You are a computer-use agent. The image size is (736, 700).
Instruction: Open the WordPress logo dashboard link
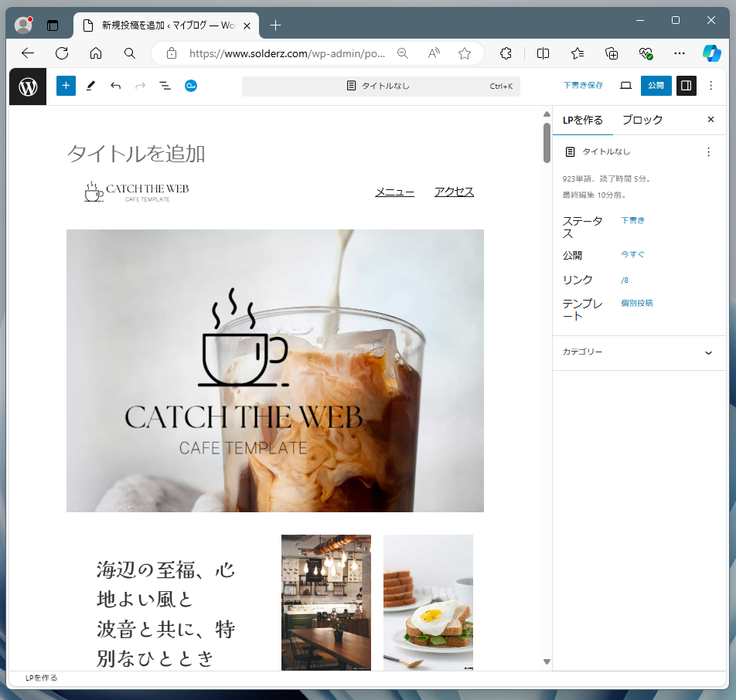point(28,87)
